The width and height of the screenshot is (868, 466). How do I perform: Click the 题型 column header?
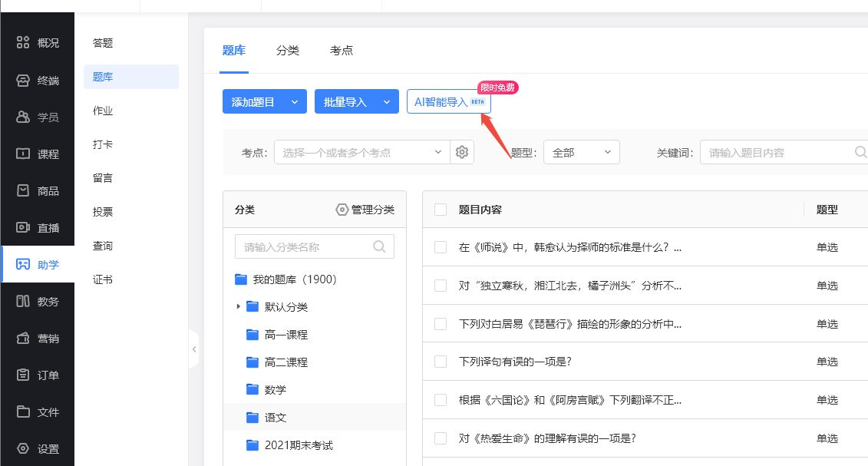coord(827,210)
